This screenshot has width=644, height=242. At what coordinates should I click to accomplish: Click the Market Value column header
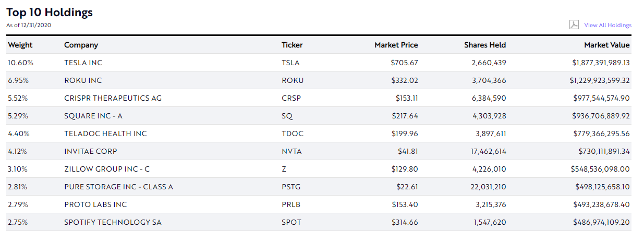(x=607, y=45)
